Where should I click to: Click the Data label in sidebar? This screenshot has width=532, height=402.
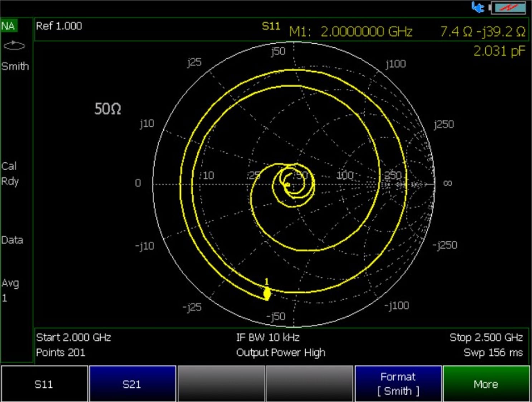12,240
